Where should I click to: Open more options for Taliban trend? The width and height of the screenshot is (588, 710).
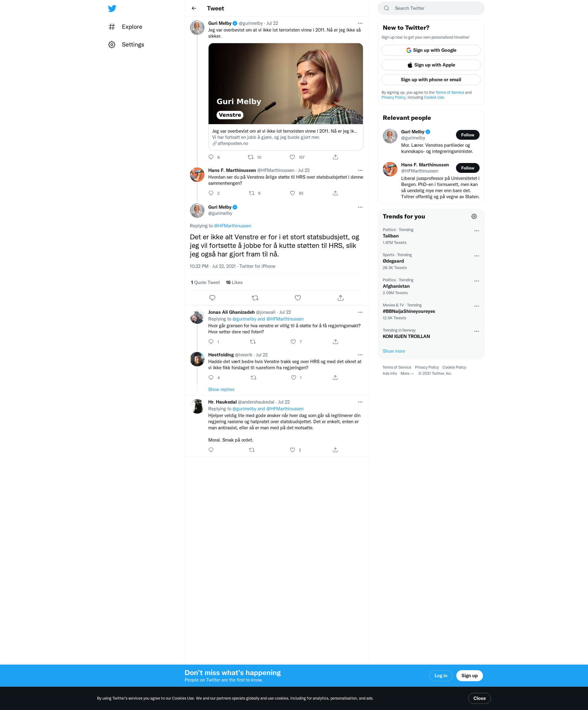coord(477,231)
